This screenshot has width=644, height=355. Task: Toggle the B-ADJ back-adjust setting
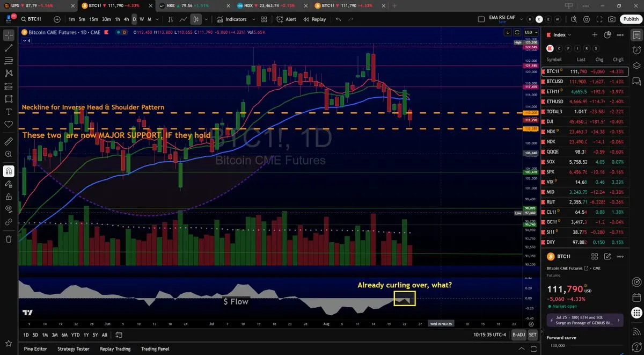point(518,335)
